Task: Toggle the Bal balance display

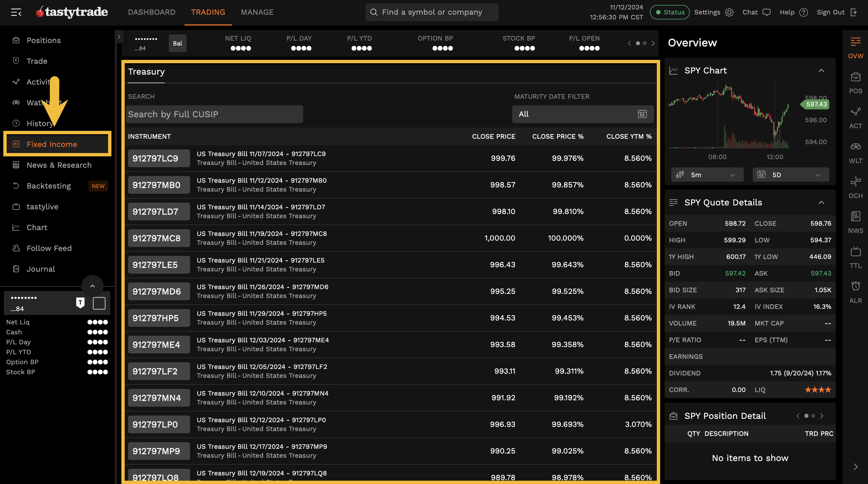Action: pyautogui.click(x=177, y=43)
